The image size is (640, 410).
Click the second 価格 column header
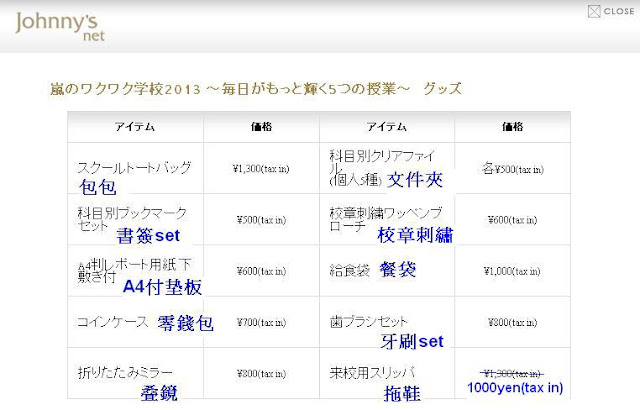pos(513,127)
